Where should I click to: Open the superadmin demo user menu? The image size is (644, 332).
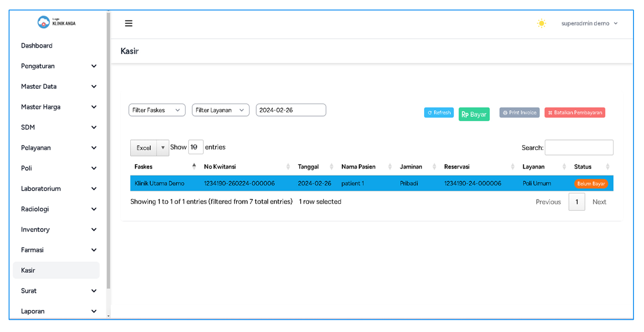pyautogui.click(x=589, y=23)
